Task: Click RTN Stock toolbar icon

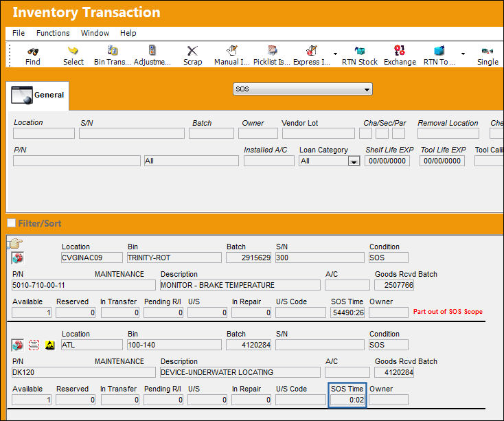Action: click(359, 50)
